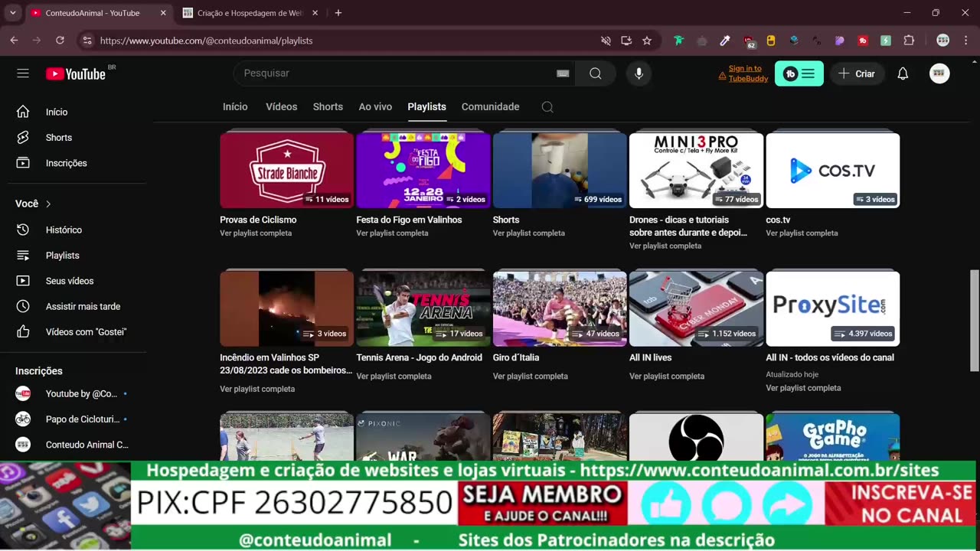
Task: Open the YouTube hamburger guide menu
Action: pos(23,73)
